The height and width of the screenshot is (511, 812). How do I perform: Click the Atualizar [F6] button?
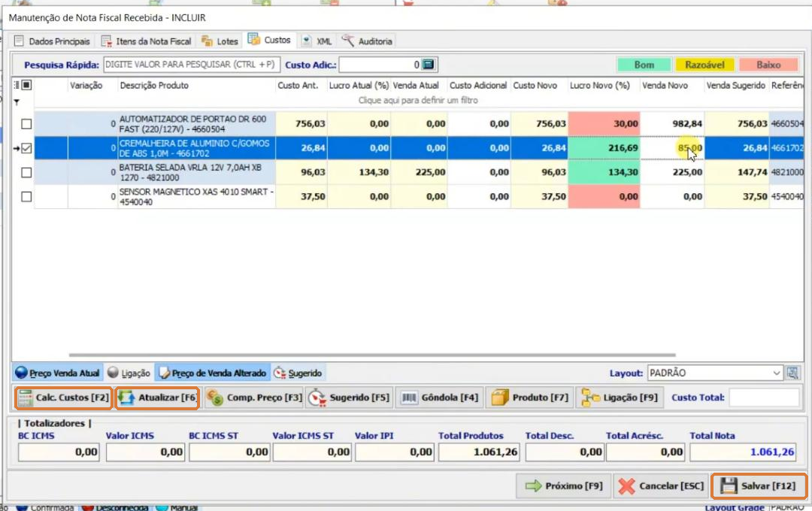[x=157, y=398]
